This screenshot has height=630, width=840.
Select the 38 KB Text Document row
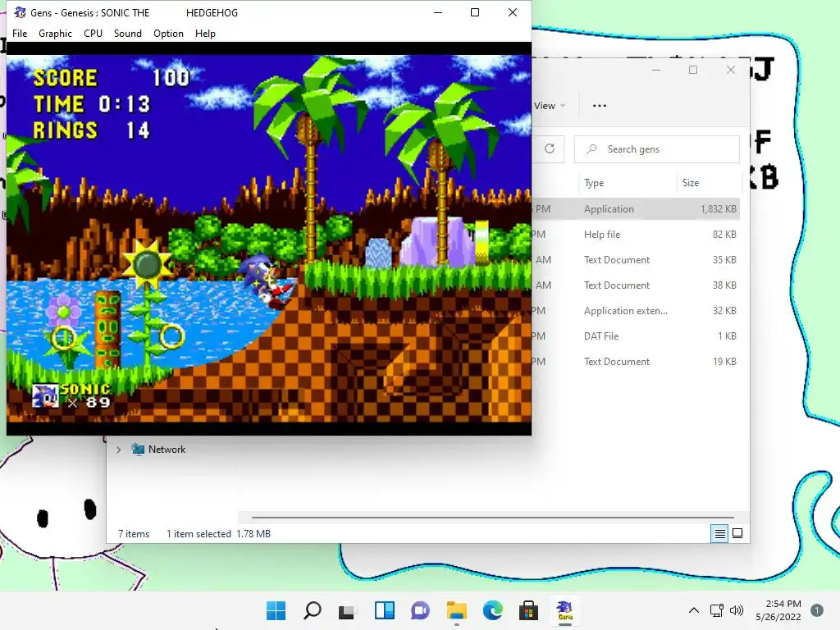637,285
